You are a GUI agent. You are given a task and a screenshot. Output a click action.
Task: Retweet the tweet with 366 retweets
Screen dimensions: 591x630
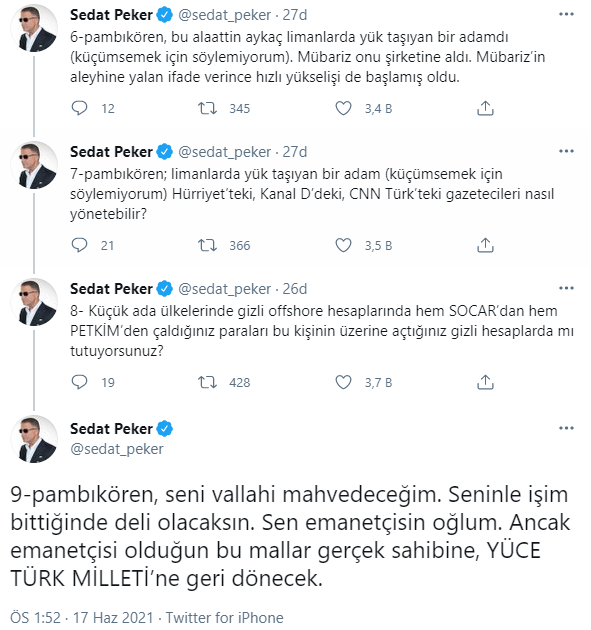click(207, 245)
